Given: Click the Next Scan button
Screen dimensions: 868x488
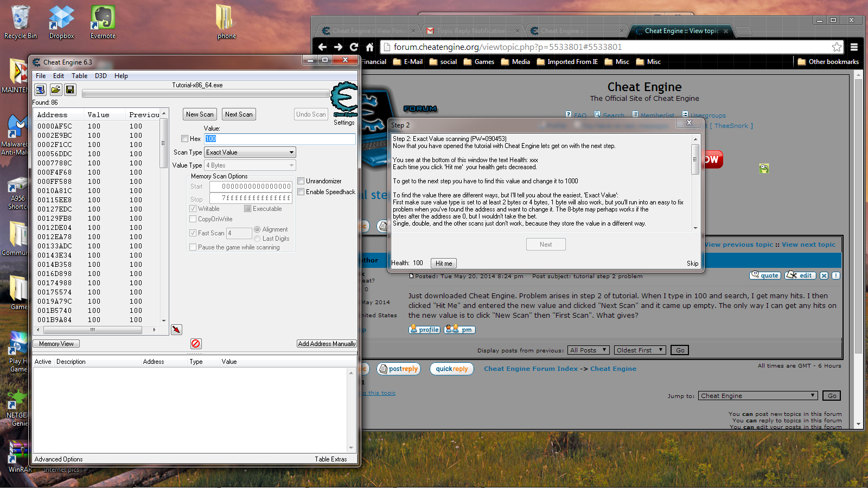Looking at the screenshot, I should click(239, 114).
